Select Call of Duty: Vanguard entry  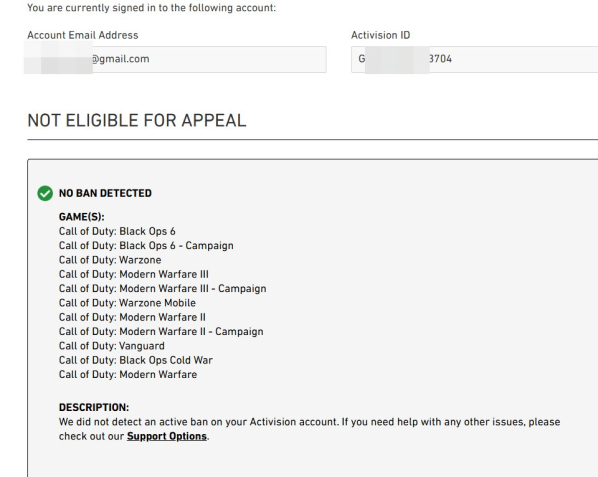click(112, 346)
